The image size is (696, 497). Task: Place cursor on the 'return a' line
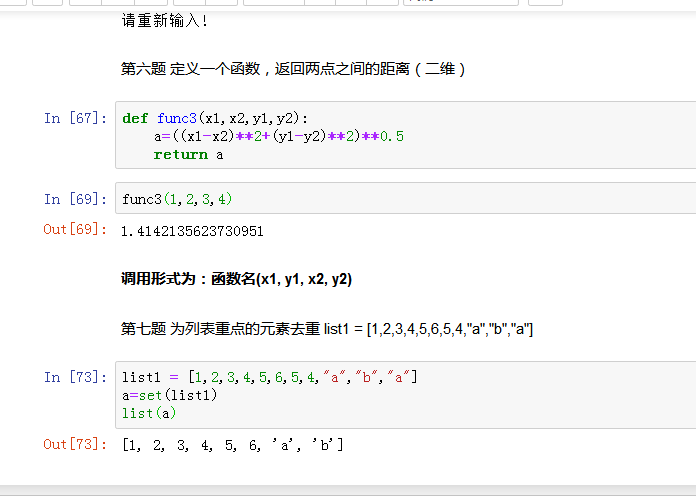pos(189,155)
